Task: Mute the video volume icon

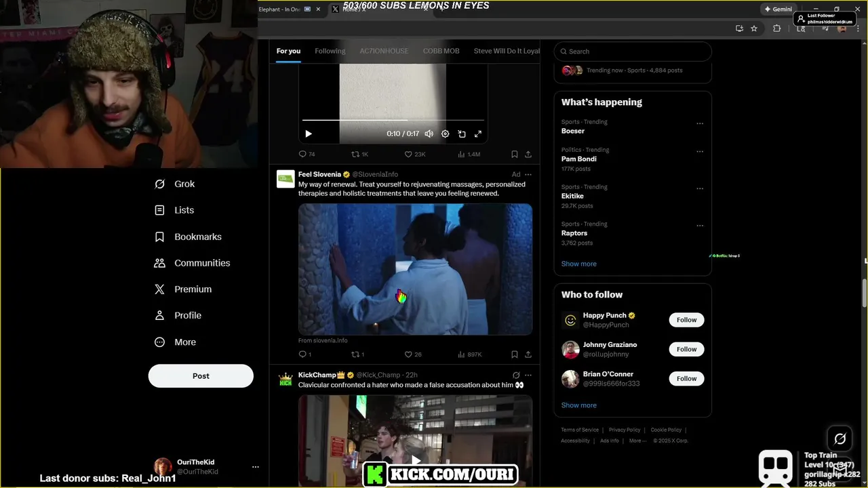Action: (429, 134)
